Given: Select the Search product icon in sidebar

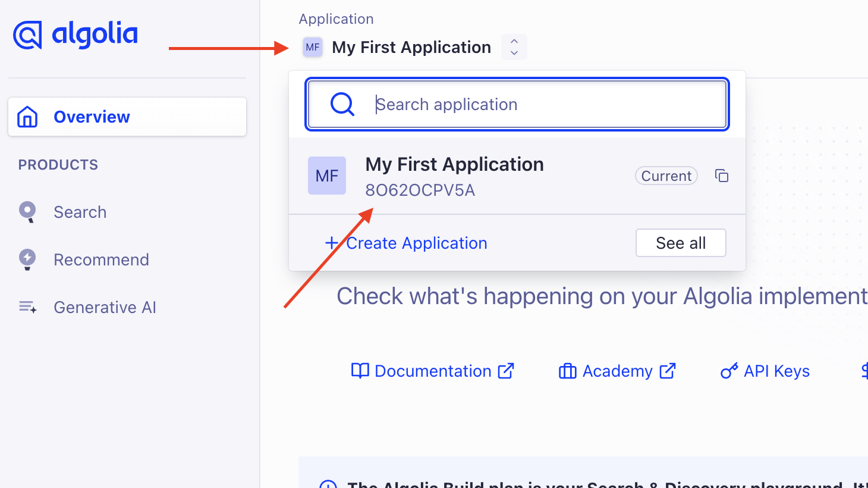Looking at the screenshot, I should [27, 212].
